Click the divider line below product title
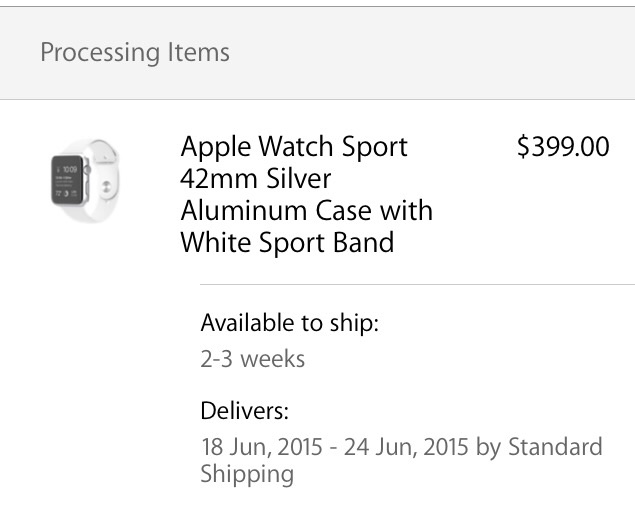Screen dimensions: 635x523 tap(417, 285)
